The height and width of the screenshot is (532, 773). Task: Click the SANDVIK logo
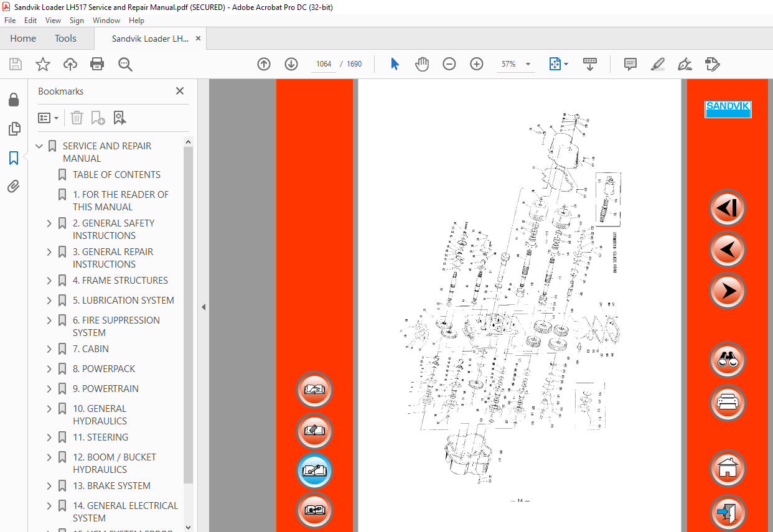[728, 109]
